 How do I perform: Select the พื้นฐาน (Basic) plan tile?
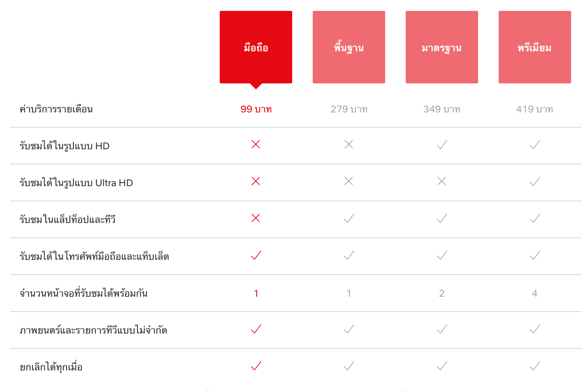point(349,47)
